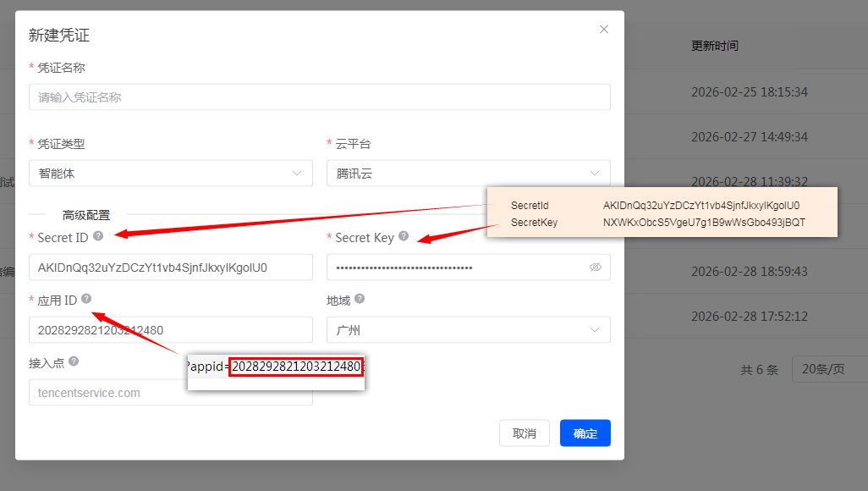
Task: Focus the 凭证名称 input field
Action: (x=319, y=97)
